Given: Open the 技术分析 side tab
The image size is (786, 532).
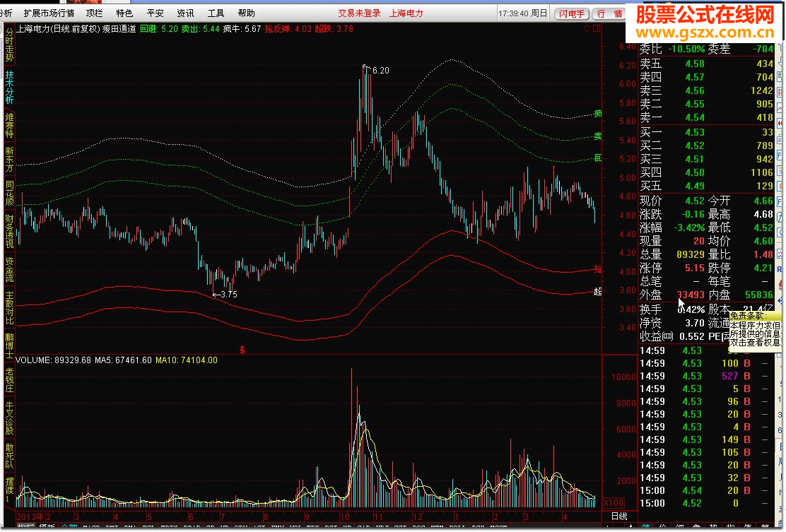Looking at the screenshot, I should point(9,87).
